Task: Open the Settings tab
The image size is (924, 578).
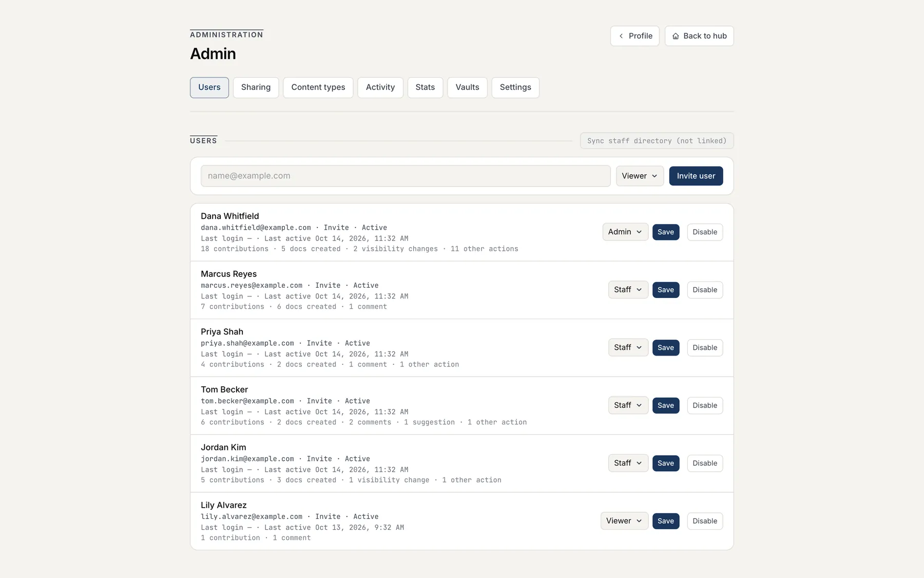Action: click(515, 87)
